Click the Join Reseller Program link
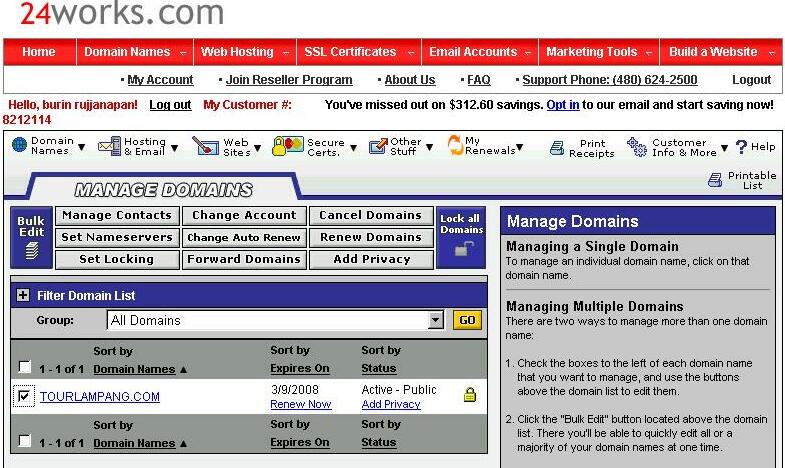 (289, 80)
